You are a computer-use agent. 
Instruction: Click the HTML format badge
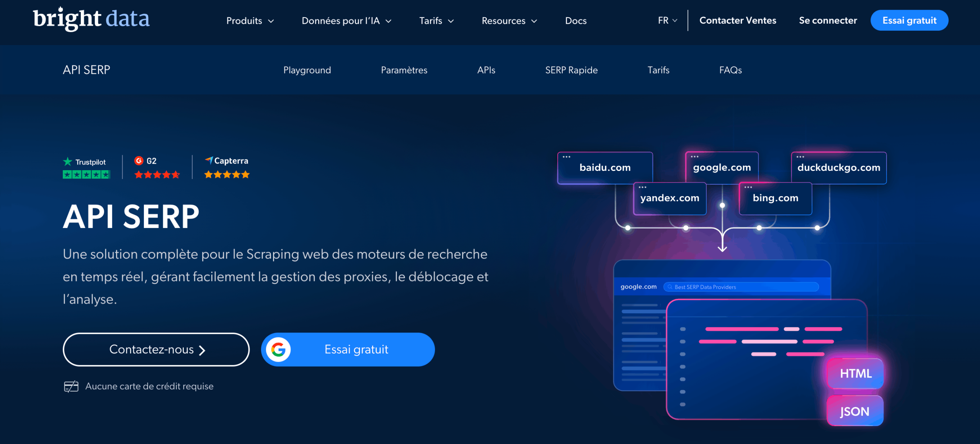coord(856,373)
